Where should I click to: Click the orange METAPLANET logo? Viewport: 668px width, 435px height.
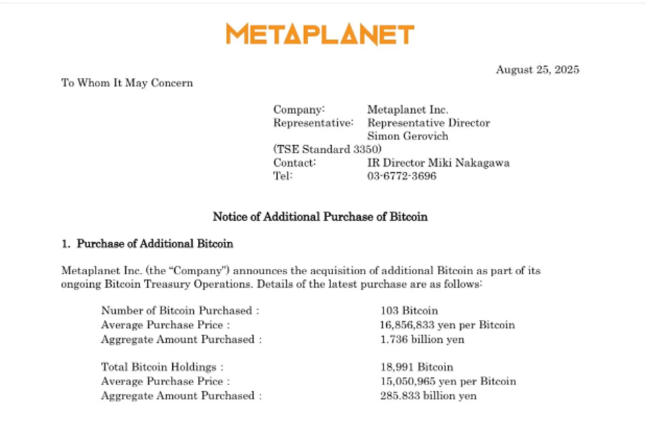(x=319, y=35)
